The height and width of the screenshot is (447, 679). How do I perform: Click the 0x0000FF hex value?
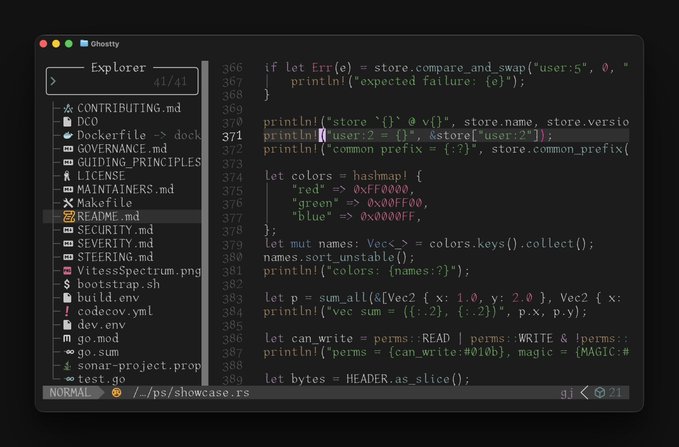(388, 216)
